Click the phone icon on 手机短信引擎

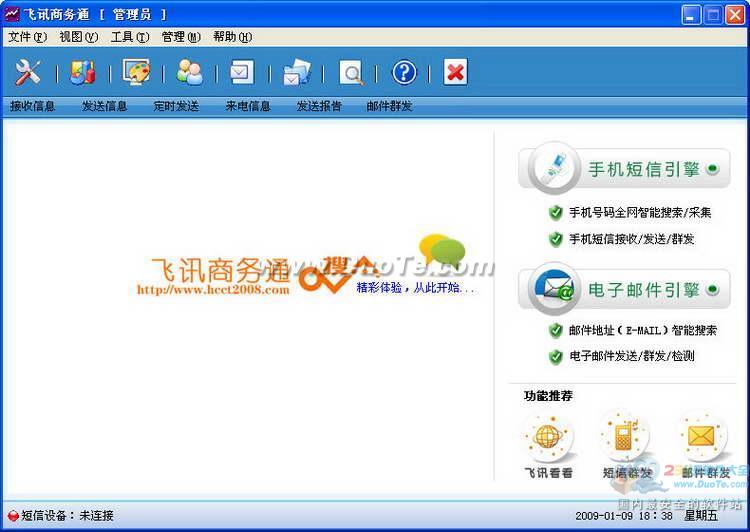click(x=553, y=167)
